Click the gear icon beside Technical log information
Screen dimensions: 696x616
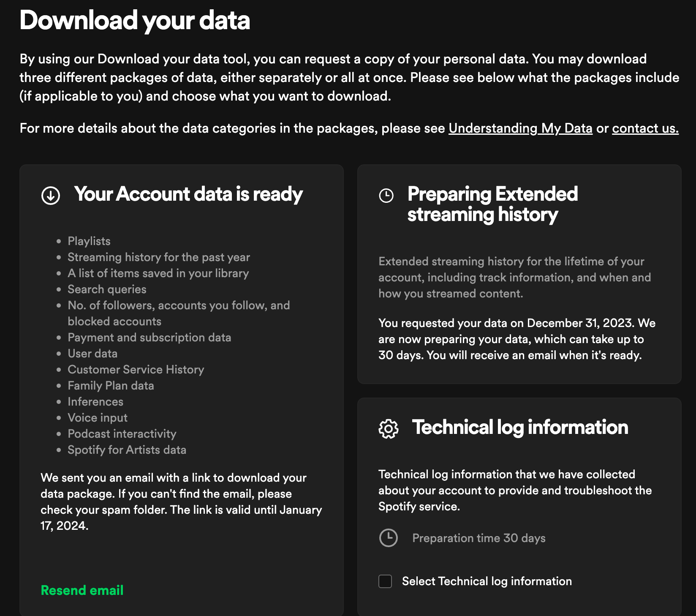tap(389, 429)
